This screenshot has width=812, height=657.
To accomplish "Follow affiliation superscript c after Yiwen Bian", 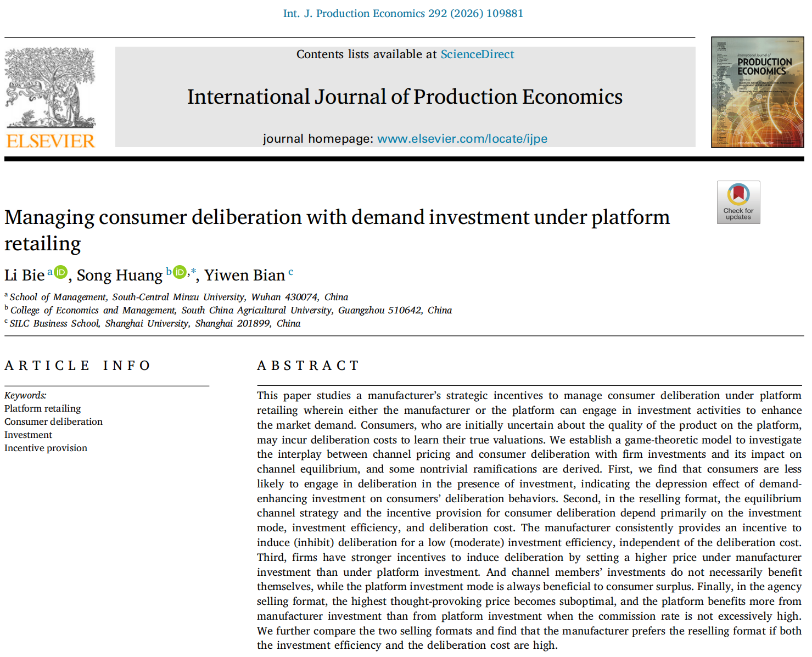I will pyautogui.click(x=291, y=271).
